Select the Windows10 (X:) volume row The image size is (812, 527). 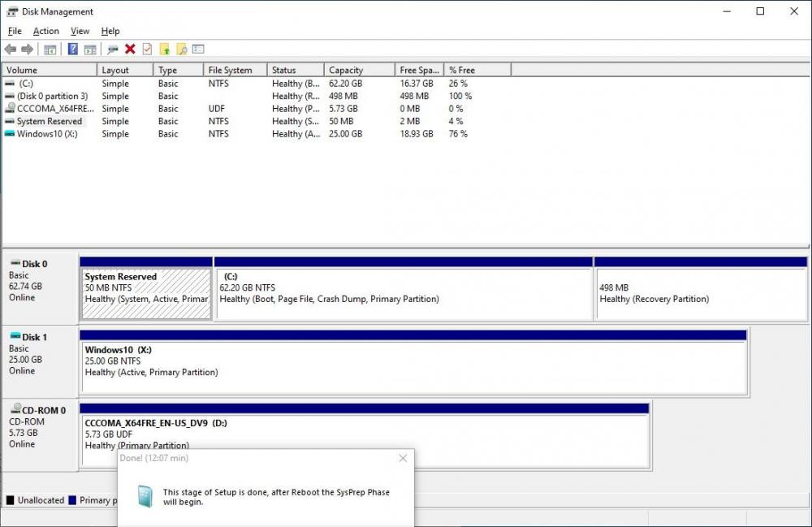(x=49, y=134)
